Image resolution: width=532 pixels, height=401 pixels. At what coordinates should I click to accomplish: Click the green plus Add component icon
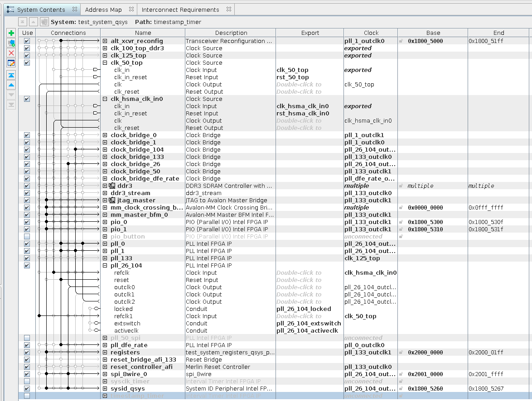[x=11, y=33]
